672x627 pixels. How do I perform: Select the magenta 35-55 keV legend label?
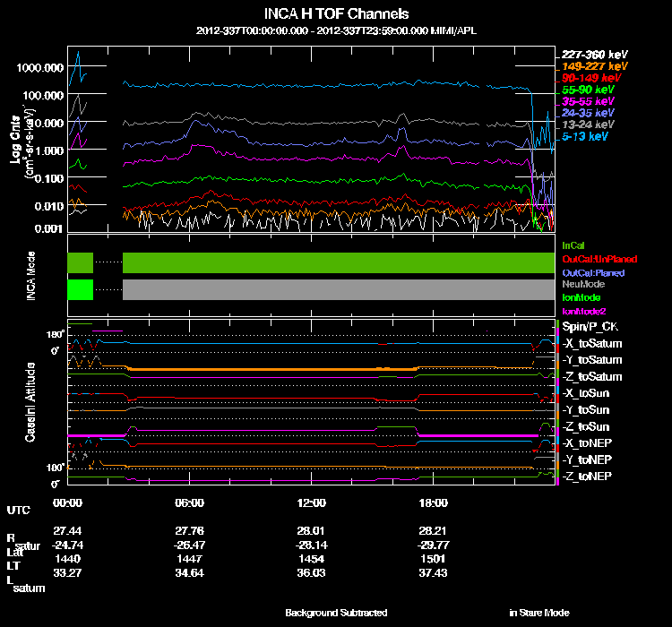click(x=587, y=102)
